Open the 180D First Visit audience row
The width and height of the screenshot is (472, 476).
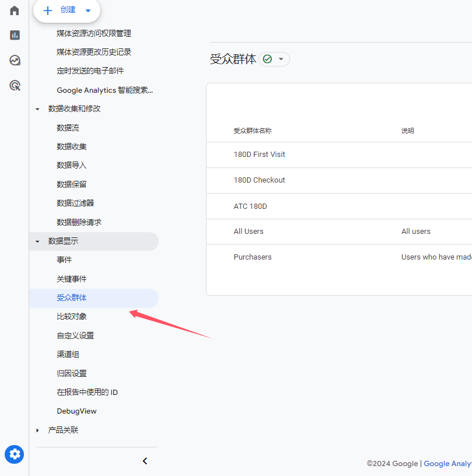coord(260,154)
